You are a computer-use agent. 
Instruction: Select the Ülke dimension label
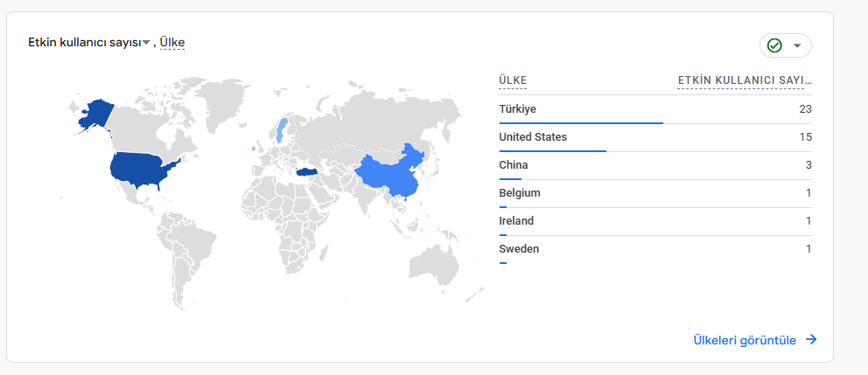[172, 42]
